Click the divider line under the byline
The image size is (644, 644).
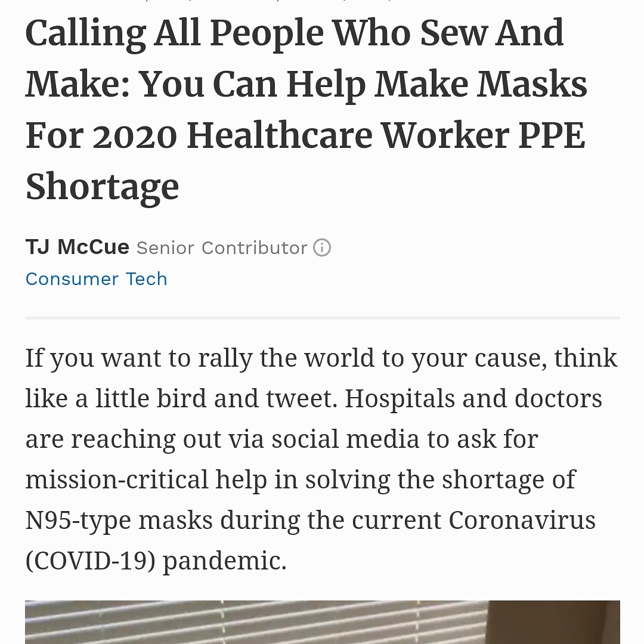coord(323,318)
